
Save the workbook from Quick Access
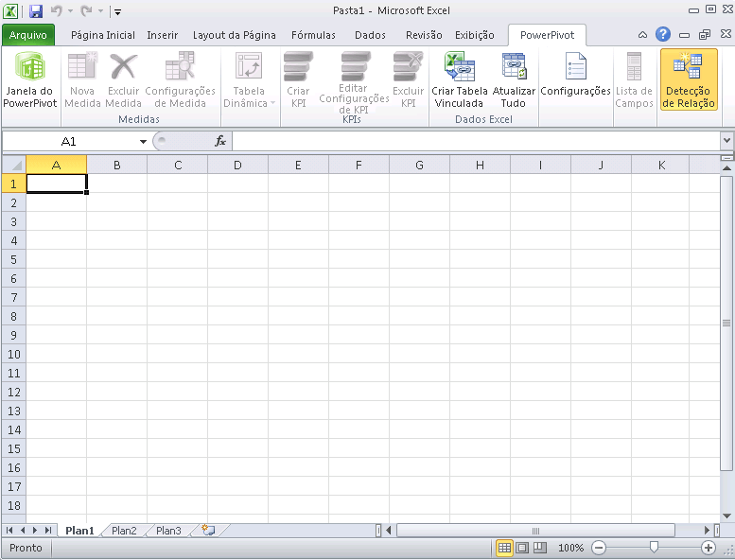(36, 10)
